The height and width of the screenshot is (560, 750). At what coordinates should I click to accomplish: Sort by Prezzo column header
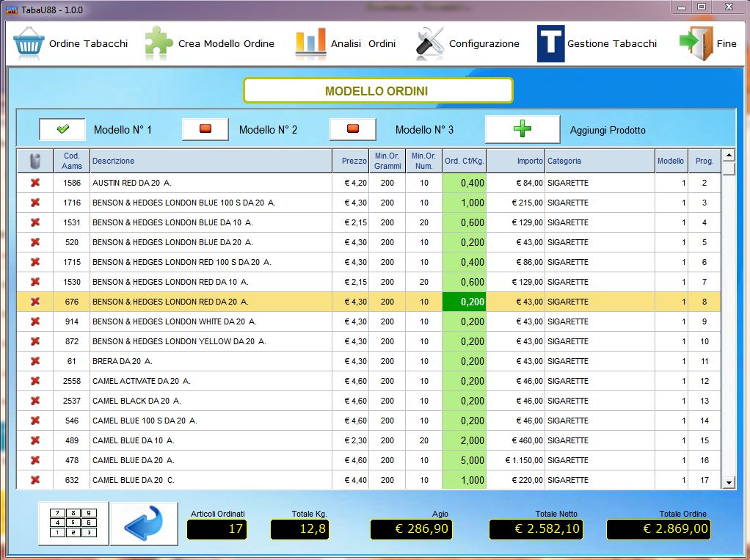350,161
